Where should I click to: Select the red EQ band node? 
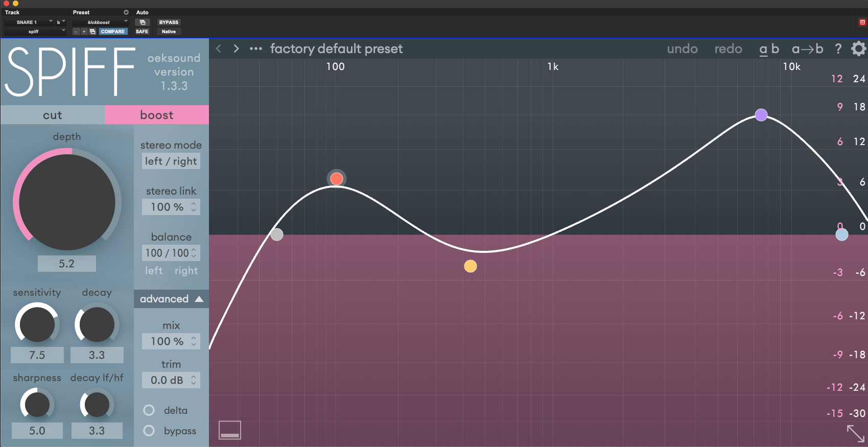click(x=336, y=179)
